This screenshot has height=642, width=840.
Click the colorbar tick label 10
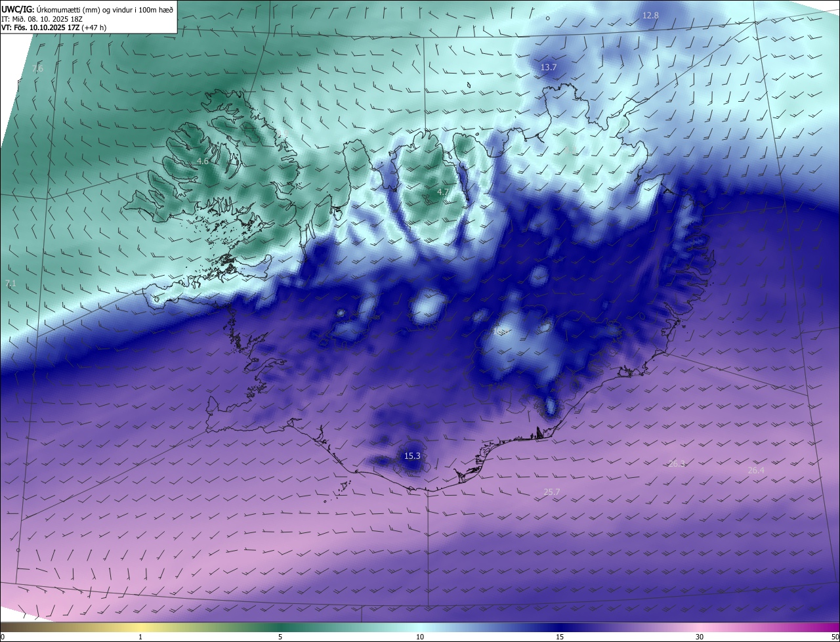pyautogui.click(x=420, y=637)
